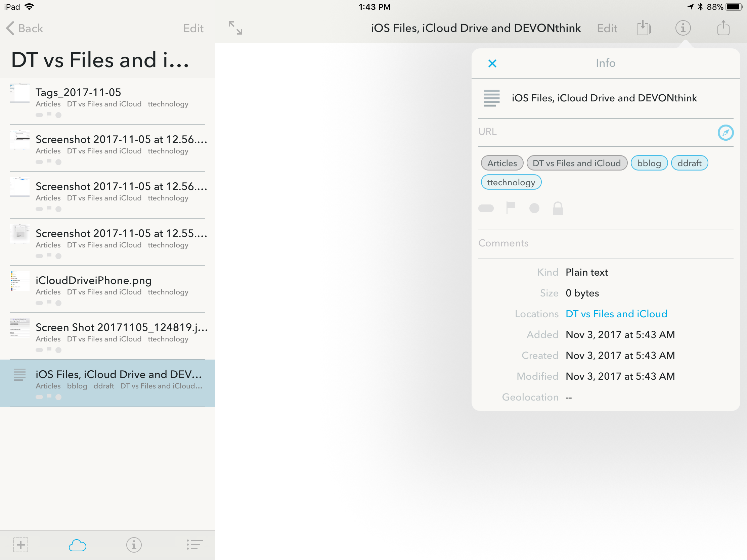
Task: Tap Edit in the list sidebar header
Action: [193, 28]
